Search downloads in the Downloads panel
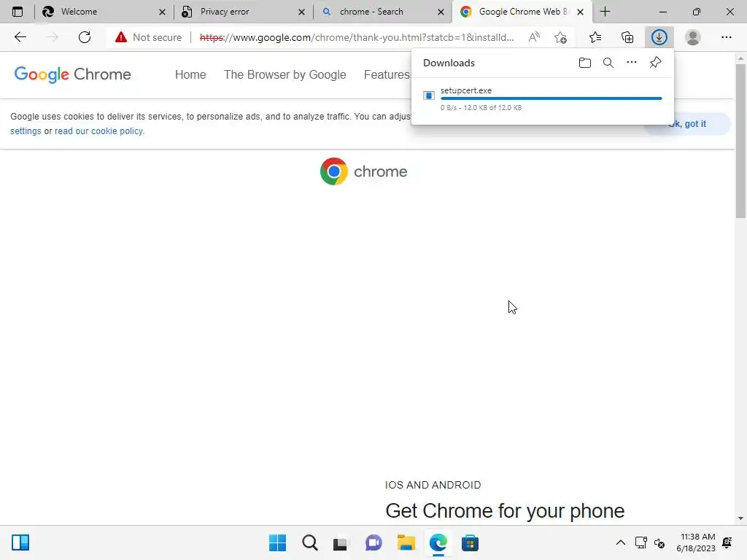747x560 pixels. coord(608,63)
